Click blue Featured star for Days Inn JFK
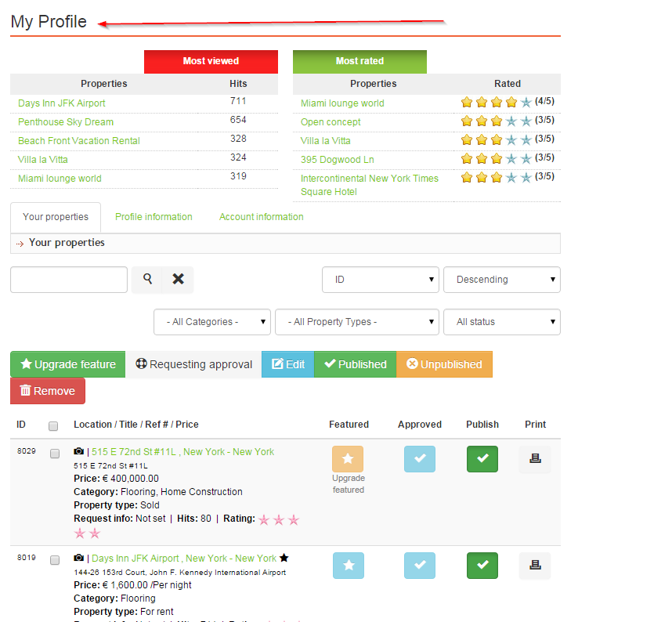 pos(348,566)
